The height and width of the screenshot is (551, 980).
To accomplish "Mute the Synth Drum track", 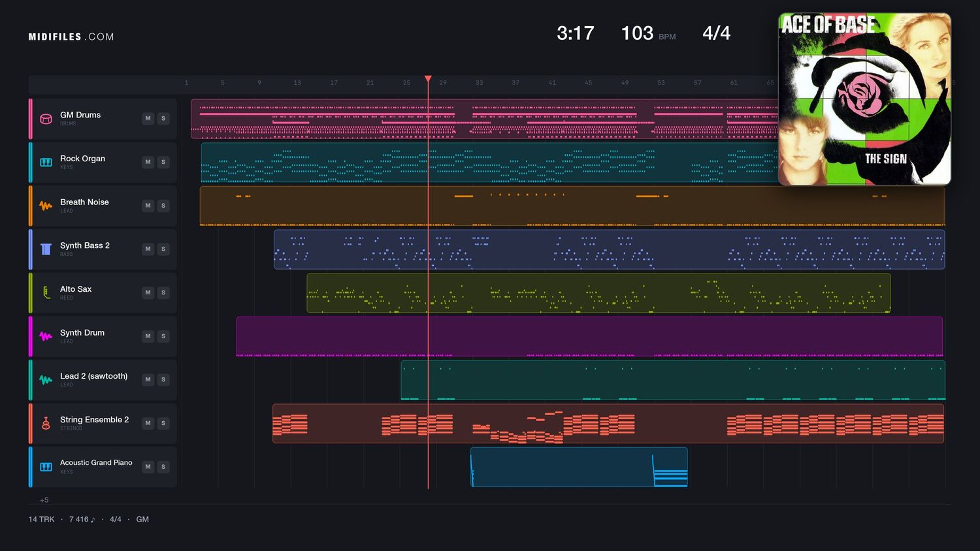I will [148, 336].
